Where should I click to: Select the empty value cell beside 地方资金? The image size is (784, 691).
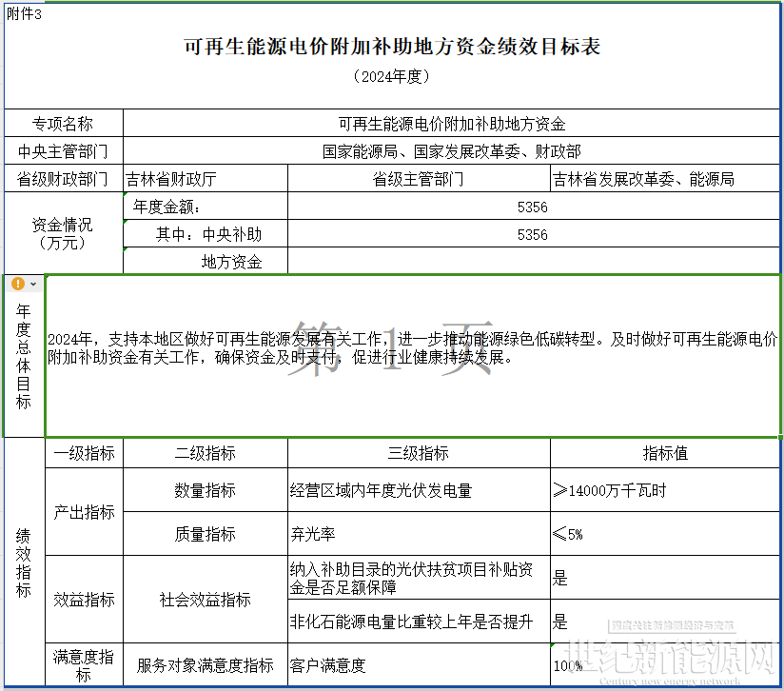click(x=534, y=261)
